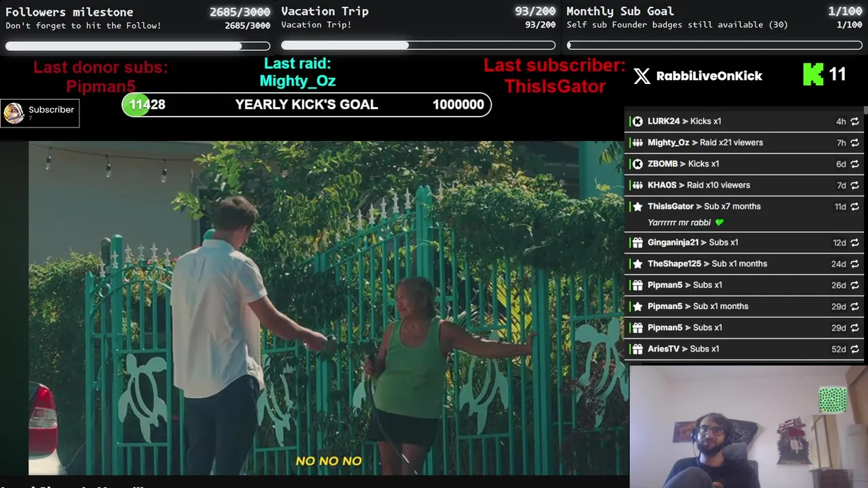Click the 'NO NO NO' subtitle
The width and height of the screenshot is (868, 488).
(329, 461)
